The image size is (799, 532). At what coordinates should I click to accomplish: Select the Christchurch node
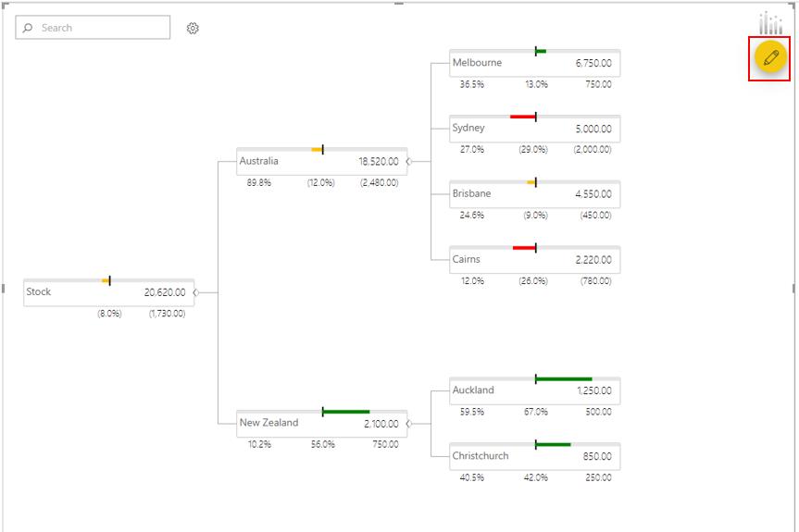click(x=534, y=457)
